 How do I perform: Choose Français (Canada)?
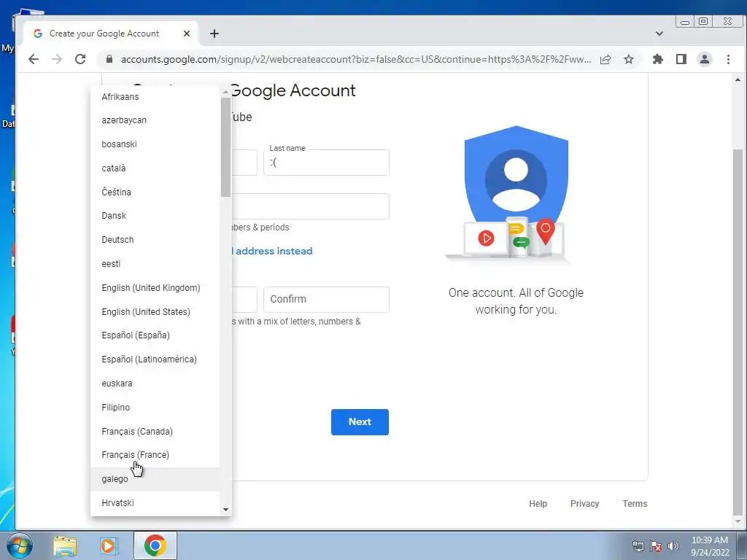155,432
